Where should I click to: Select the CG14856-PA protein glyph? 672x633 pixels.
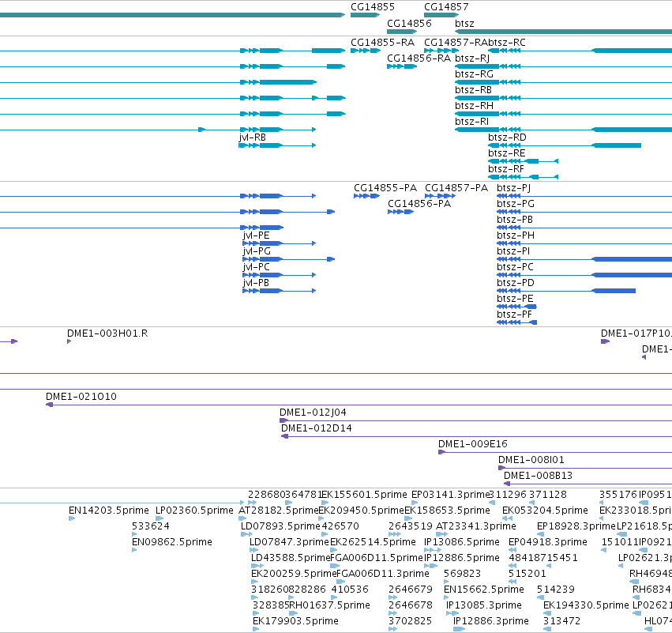[400, 212]
